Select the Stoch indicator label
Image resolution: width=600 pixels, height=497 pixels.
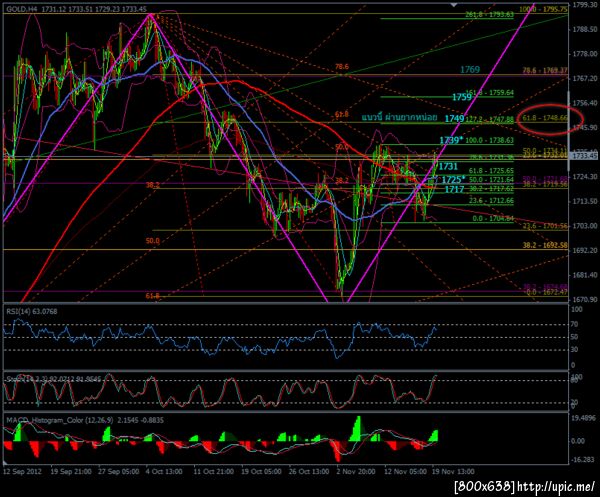coord(54,379)
